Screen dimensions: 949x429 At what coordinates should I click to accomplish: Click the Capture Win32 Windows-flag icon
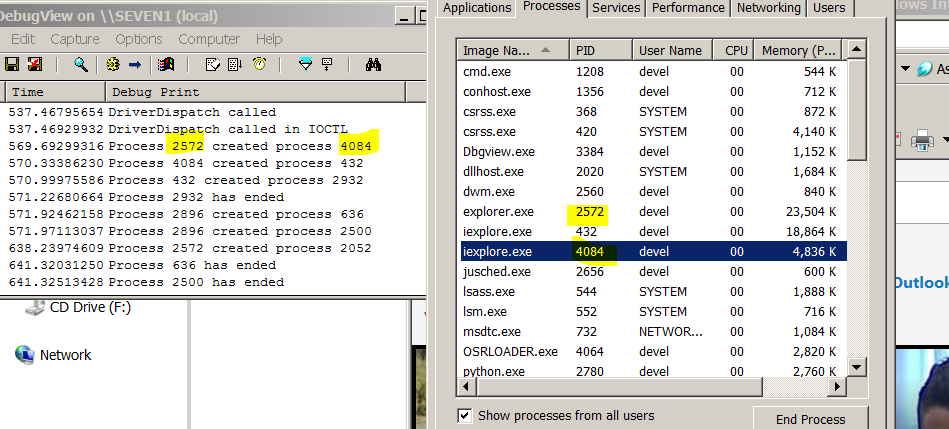[166, 64]
